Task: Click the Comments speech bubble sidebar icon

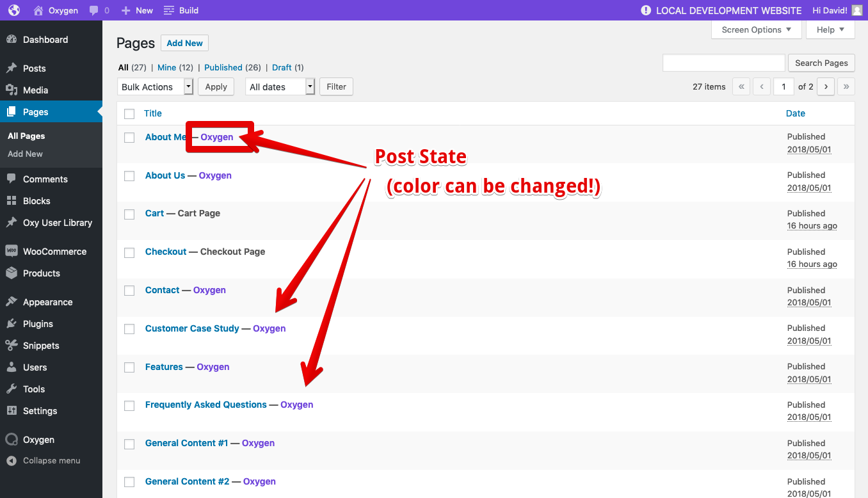Action: point(12,179)
